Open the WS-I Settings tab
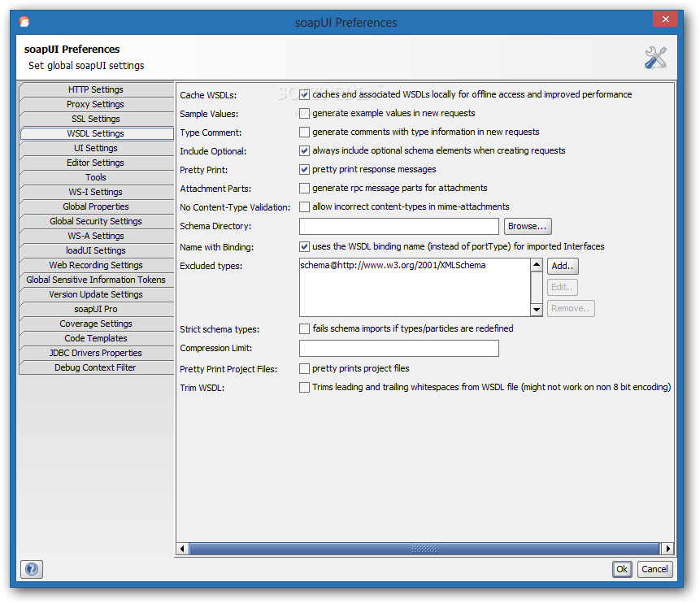Viewport: 700px width, 604px height. 96,192
